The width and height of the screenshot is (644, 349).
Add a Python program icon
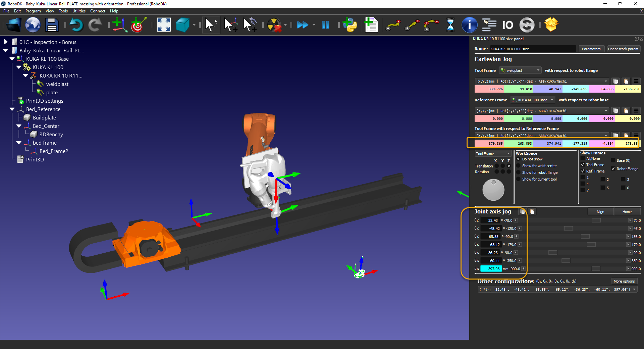[350, 25]
